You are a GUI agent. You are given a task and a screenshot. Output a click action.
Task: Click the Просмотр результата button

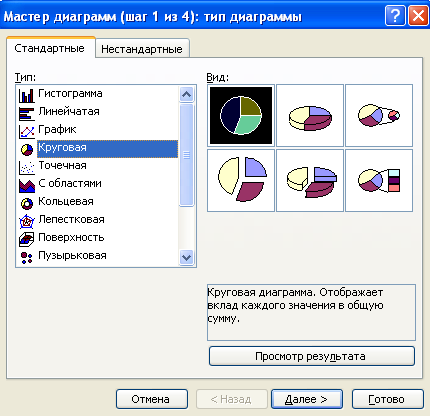(x=312, y=356)
